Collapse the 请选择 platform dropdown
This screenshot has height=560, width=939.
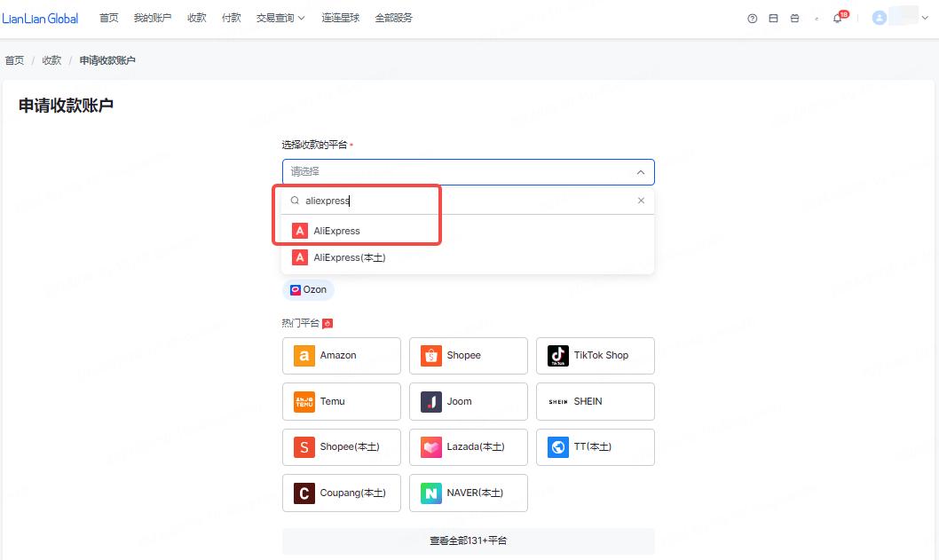coord(641,172)
